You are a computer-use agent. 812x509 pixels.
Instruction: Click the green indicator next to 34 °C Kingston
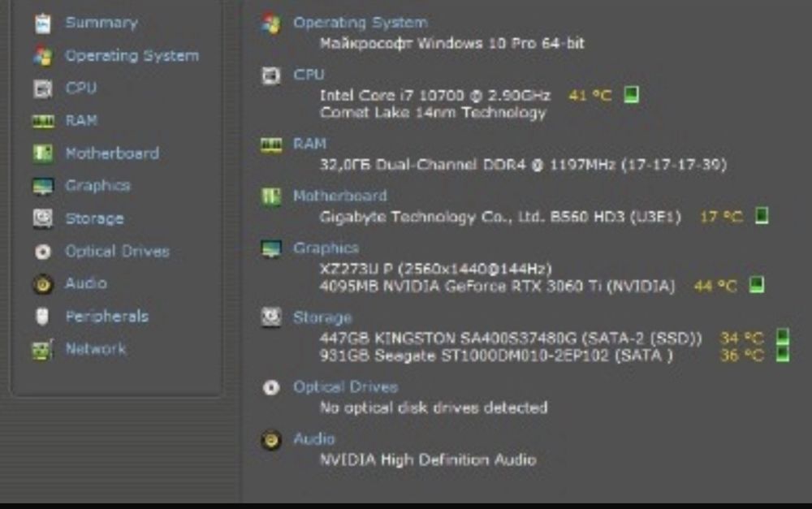[783, 337]
